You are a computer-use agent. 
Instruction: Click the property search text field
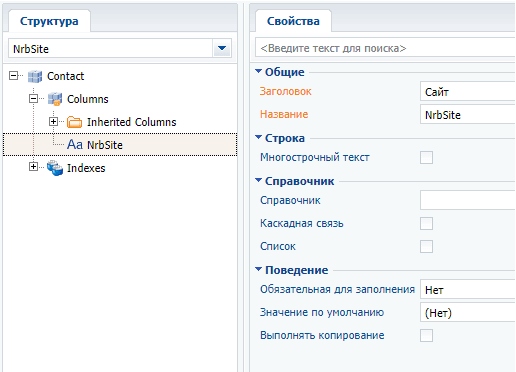tap(385, 48)
